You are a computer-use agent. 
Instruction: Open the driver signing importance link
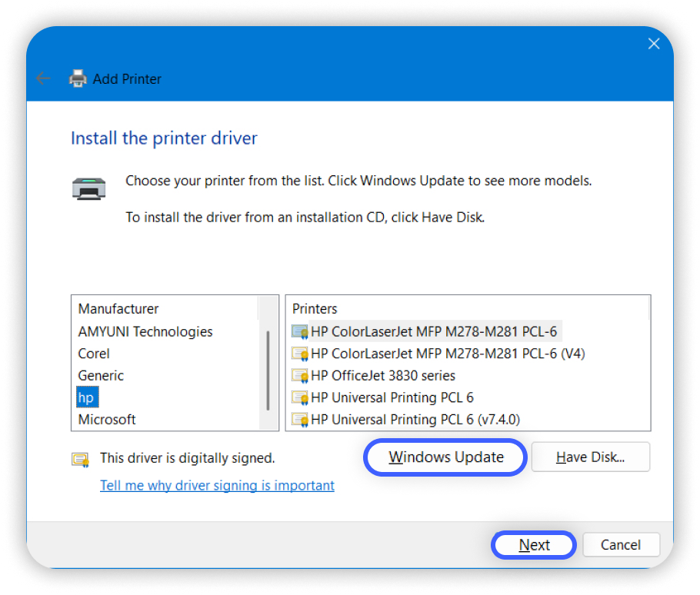click(217, 485)
